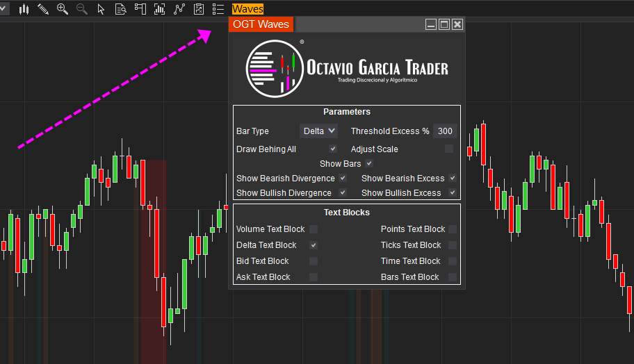
Task: Click the candlestick chart style icon
Action: [24, 9]
